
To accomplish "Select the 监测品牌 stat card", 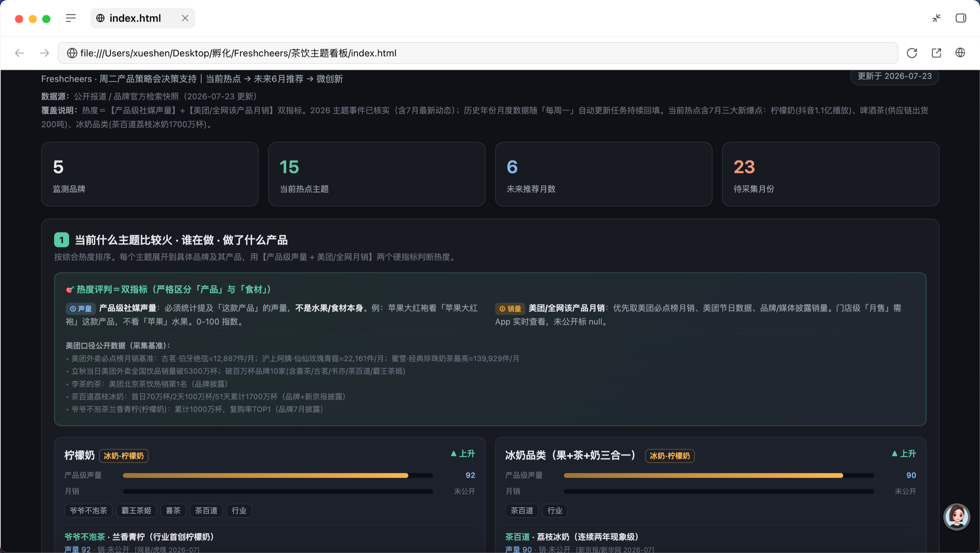I will 150,174.
